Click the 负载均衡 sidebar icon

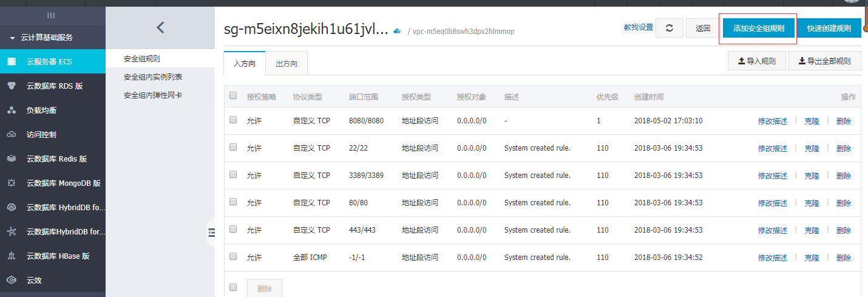click(11, 111)
